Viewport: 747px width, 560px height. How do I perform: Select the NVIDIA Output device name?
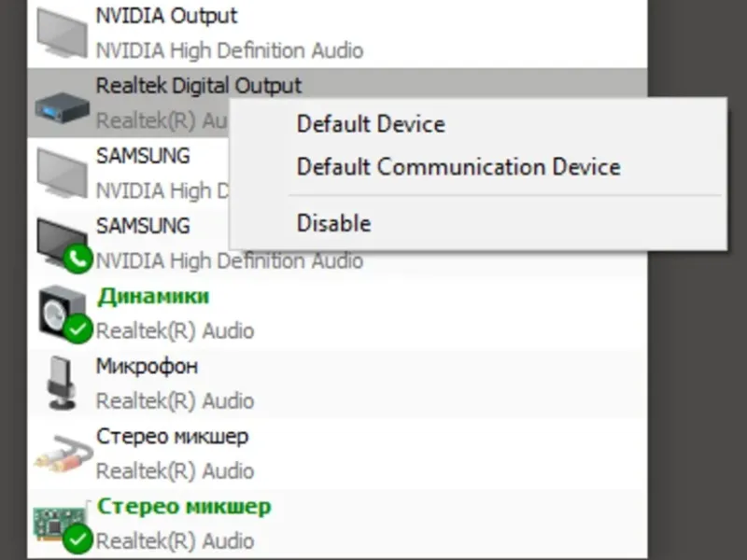pos(166,16)
